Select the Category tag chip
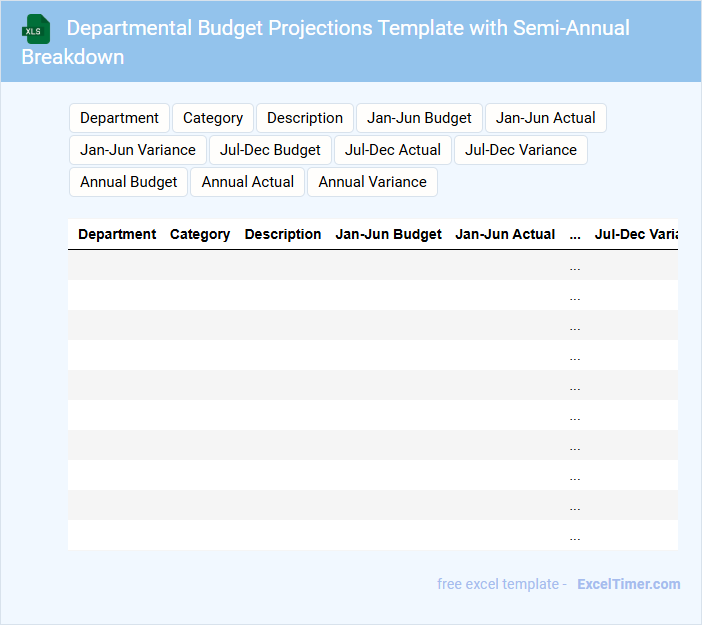This screenshot has width=702, height=625. tap(213, 118)
